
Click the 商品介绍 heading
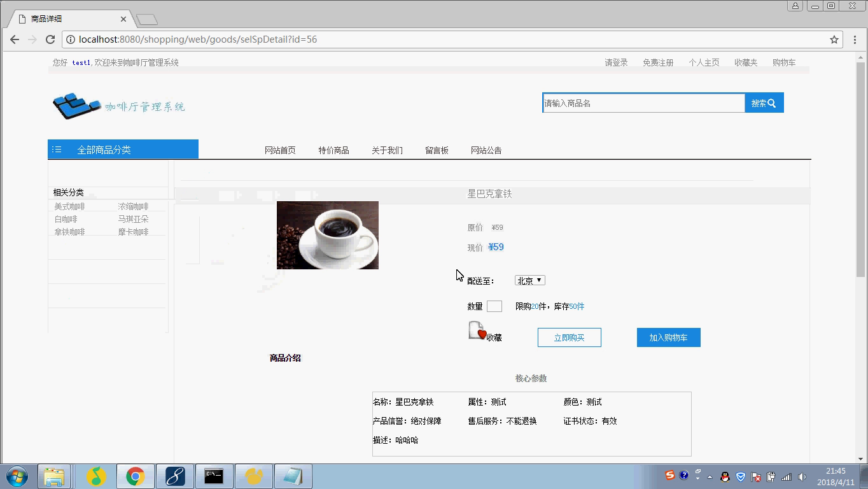[285, 358]
